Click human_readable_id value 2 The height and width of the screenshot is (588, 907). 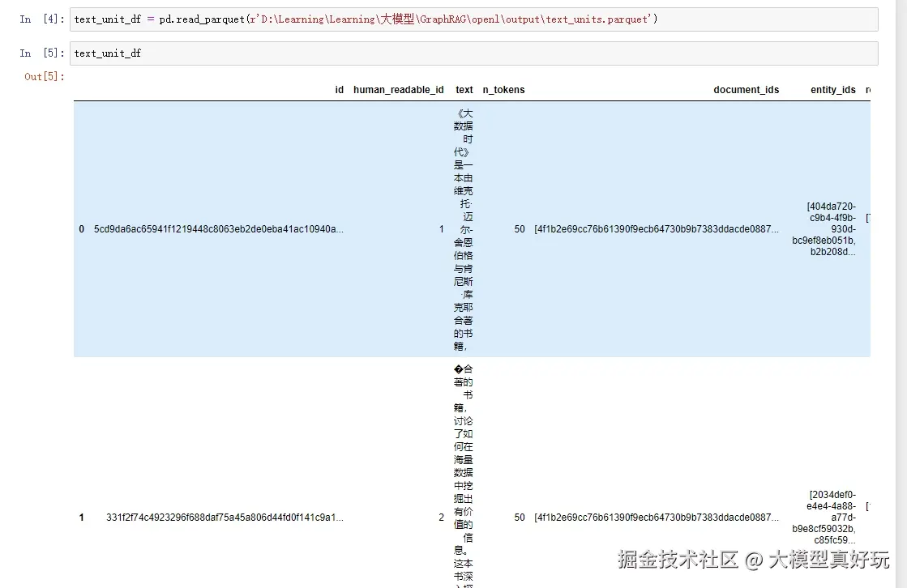point(442,518)
